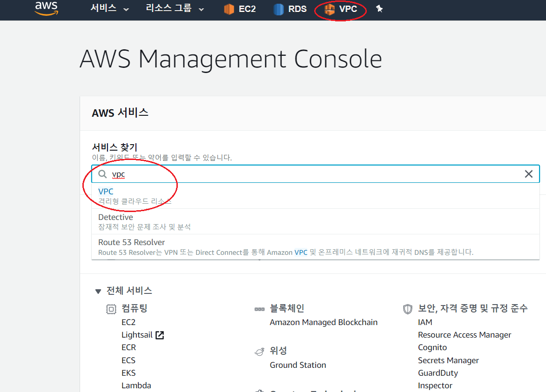Click the AWS Management Console title
This screenshot has width=546, height=392.
(231, 59)
